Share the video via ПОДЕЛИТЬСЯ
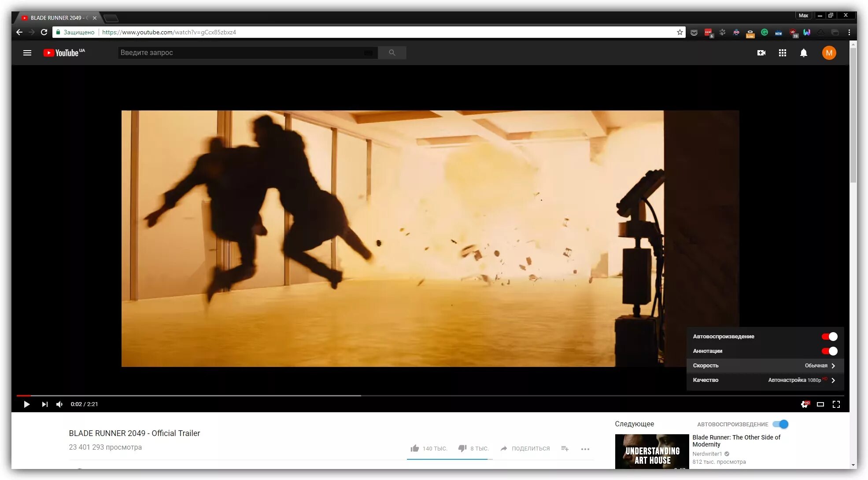868x480 pixels. tap(525, 448)
